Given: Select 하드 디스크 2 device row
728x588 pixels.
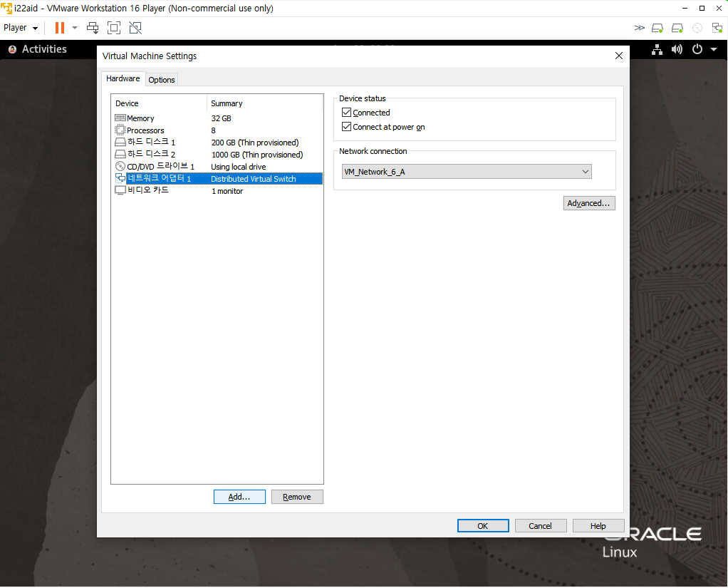Looking at the screenshot, I should [218, 155].
